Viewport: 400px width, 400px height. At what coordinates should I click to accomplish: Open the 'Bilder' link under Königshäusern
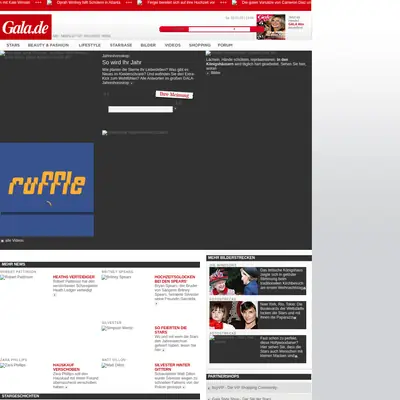pos(215,73)
